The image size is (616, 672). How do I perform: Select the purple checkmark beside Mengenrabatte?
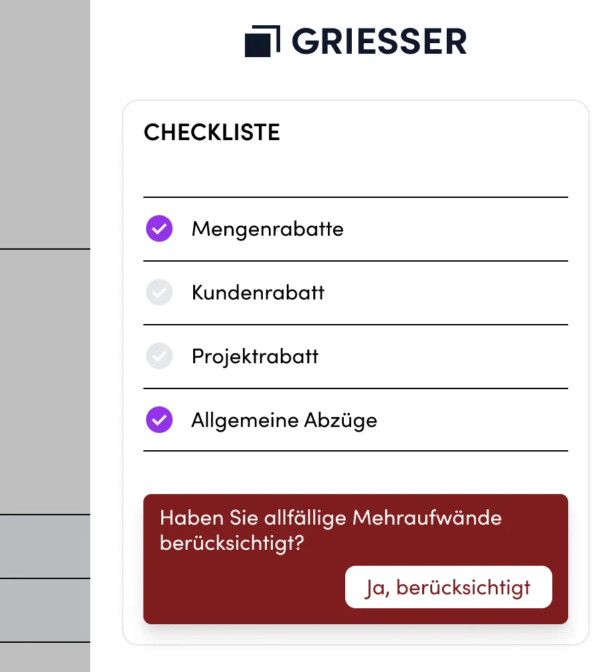[159, 228]
